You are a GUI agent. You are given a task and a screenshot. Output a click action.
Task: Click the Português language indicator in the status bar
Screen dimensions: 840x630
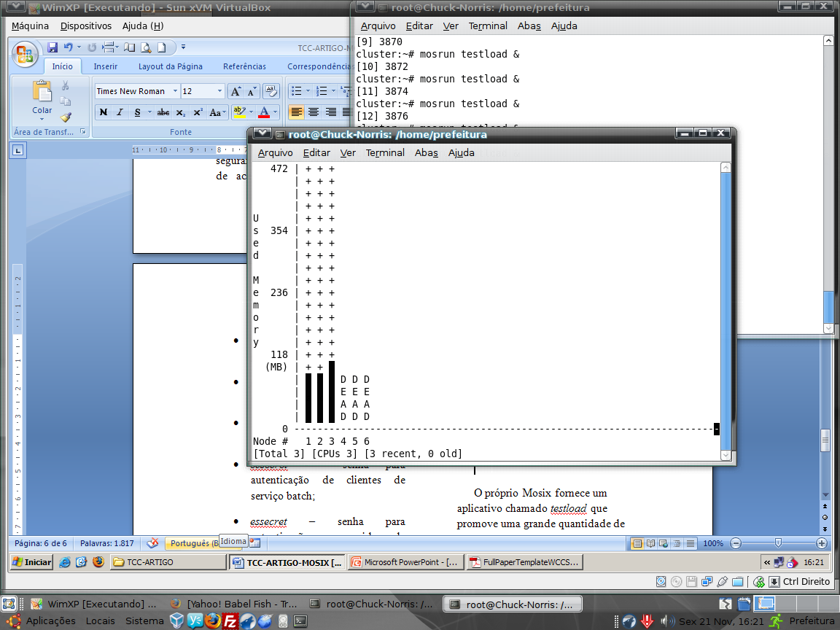click(x=192, y=543)
